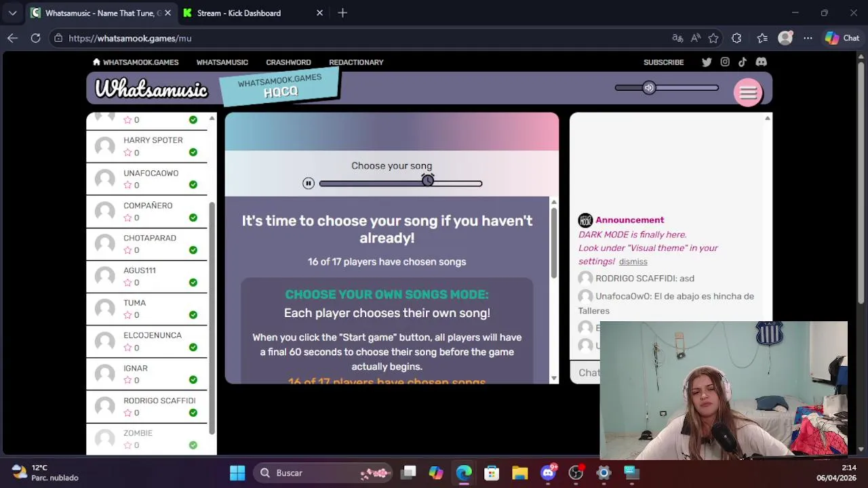This screenshot has height=488, width=868.
Task: Click the Whatsamusic logo
Action: (151, 89)
